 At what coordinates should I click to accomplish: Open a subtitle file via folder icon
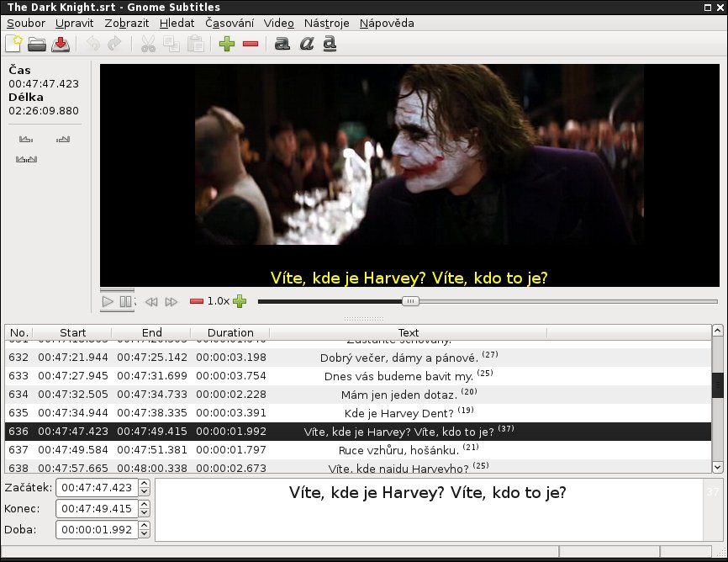[37, 44]
